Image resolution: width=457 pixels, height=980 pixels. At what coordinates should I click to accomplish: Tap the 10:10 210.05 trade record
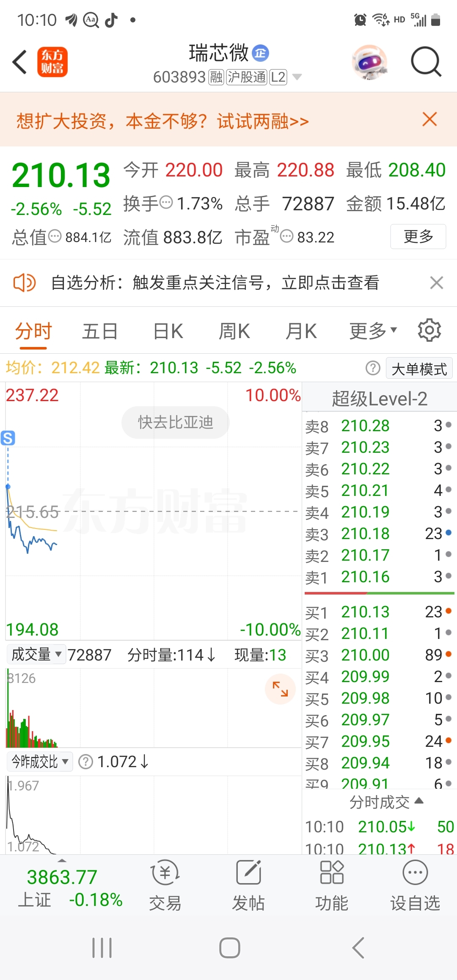[379, 827]
